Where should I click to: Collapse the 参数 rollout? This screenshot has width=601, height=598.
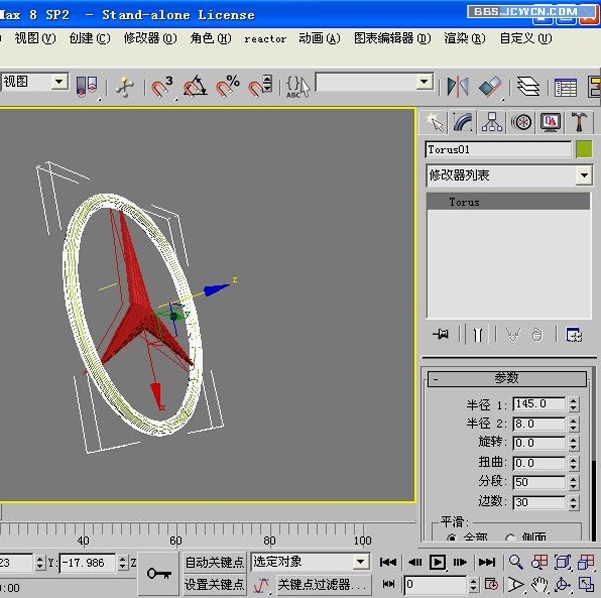point(507,379)
